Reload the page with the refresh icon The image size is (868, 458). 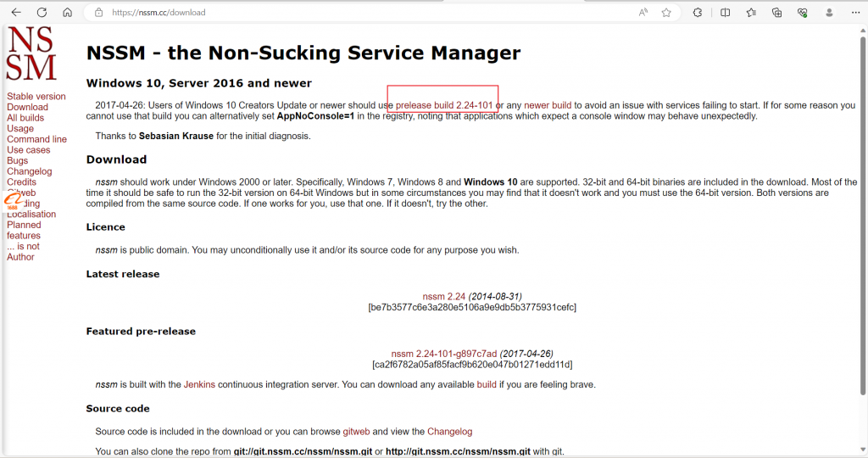[42, 13]
